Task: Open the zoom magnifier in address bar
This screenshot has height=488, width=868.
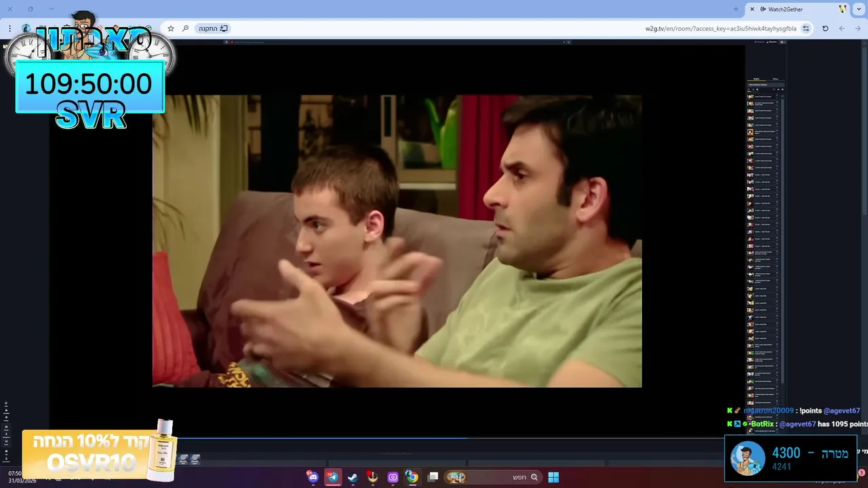Action: [185, 28]
